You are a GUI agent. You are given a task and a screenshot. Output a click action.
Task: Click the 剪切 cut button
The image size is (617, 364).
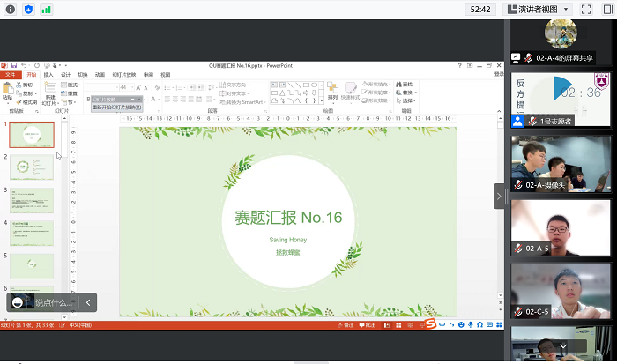(x=25, y=85)
